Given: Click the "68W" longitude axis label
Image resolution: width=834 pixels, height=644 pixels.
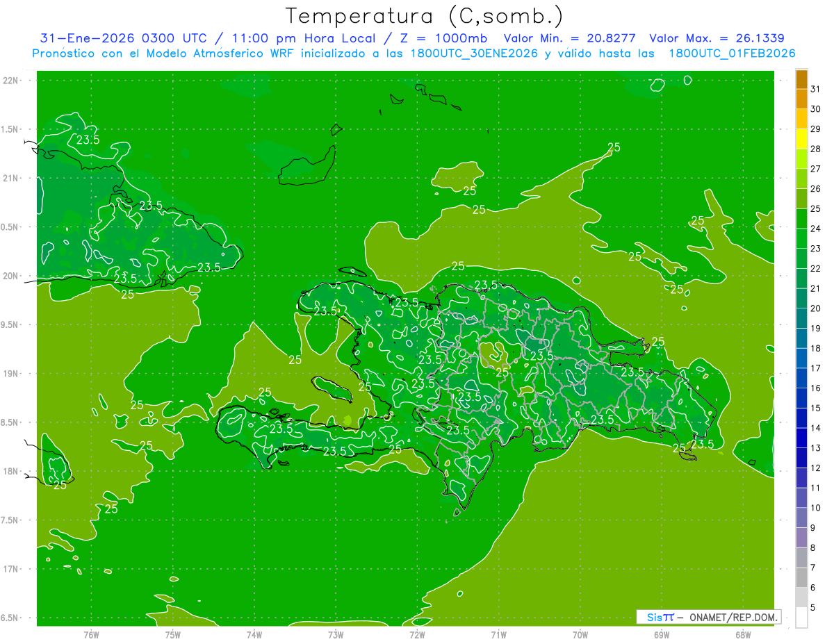Looking at the screenshot, I should 743,634.
